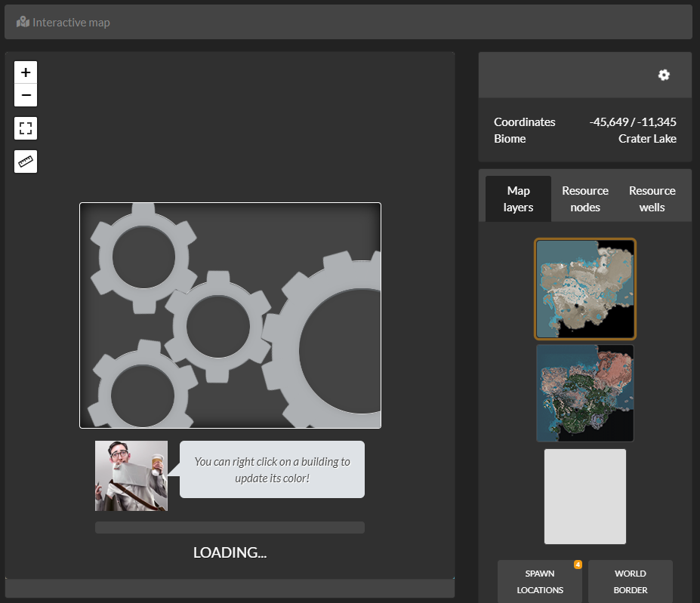Screen dimensions: 700x603
Task: Select the satellite terrain map thumbnail
Action: coord(584,392)
